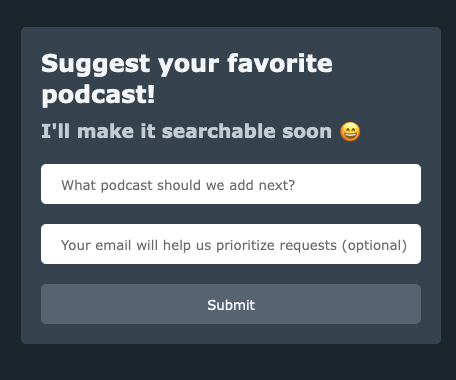456x380 pixels.
Task: Click empty card area below the Submit button
Action: [231, 334]
